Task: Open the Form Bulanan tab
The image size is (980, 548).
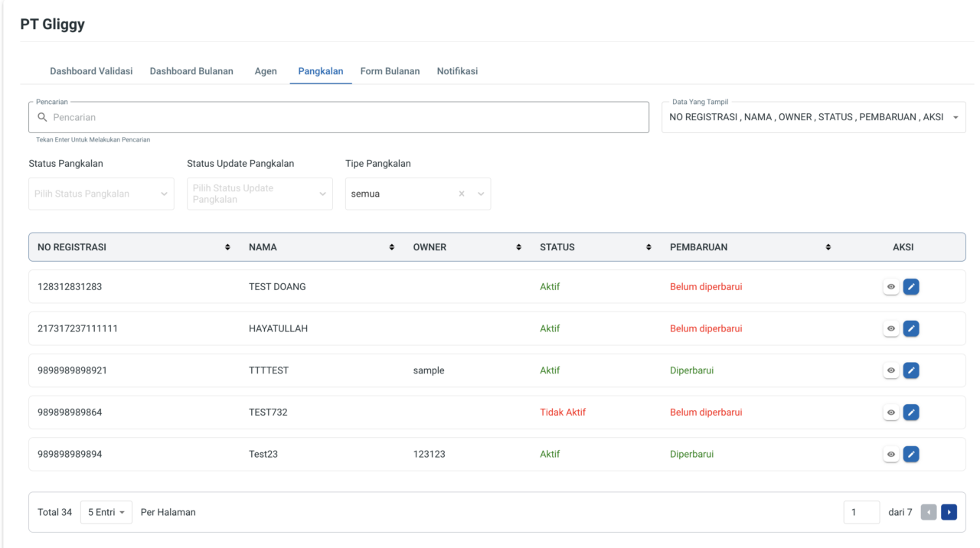Action: pyautogui.click(x=390, y=71)
